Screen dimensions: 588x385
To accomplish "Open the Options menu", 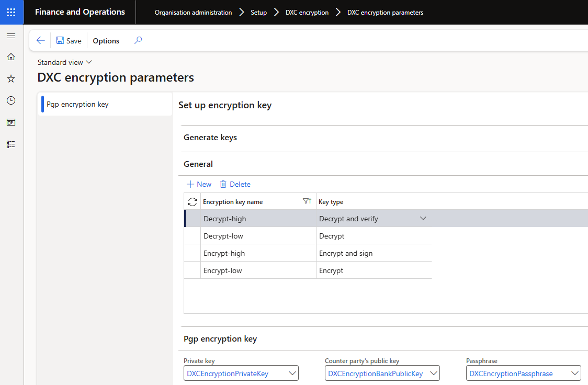I will coord(106,40).
